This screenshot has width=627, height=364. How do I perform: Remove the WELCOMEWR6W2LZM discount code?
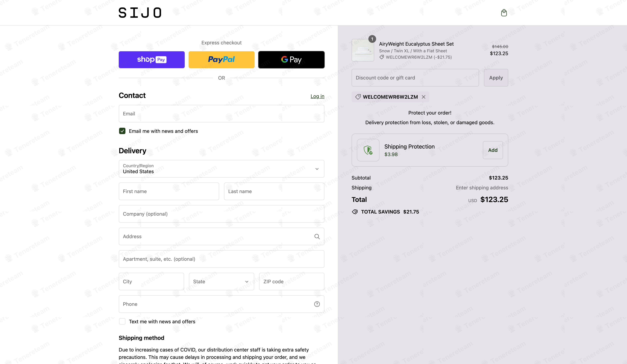[423, 97]
